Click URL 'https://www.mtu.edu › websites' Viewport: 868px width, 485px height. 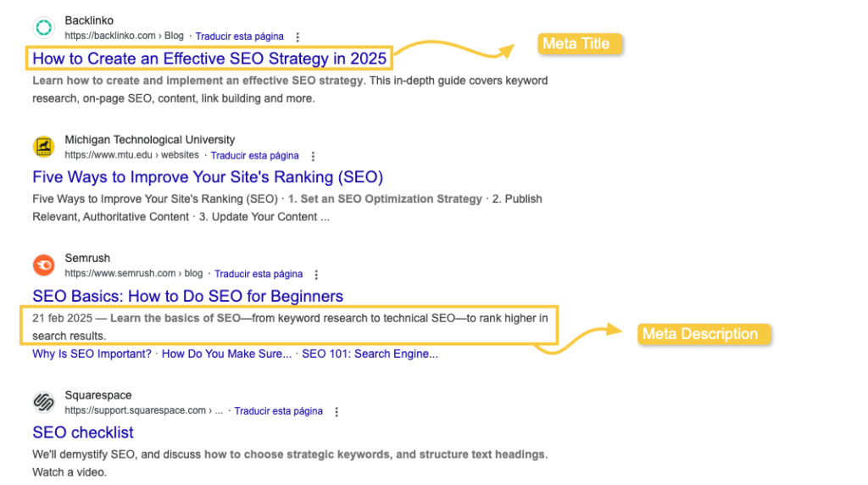131,155
